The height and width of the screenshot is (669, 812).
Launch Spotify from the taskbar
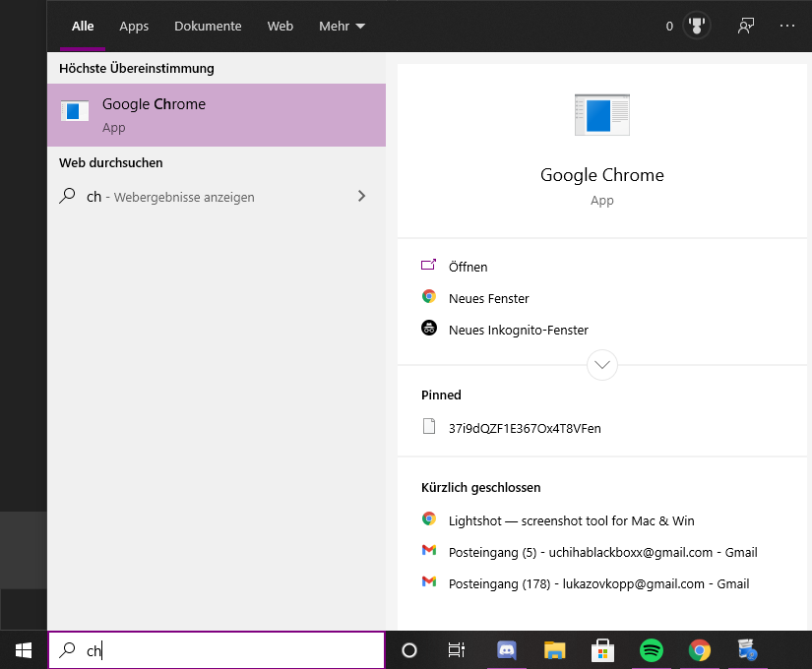coord(651,650)
